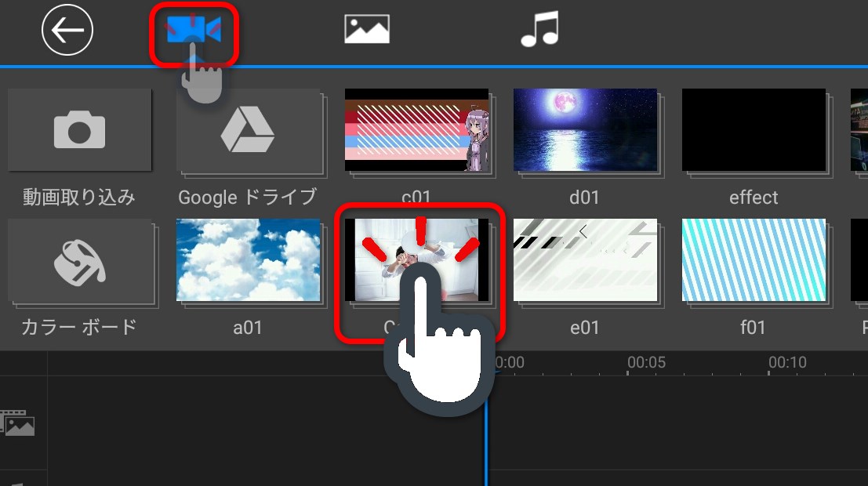Screen dimensions: 868x486
Task: Tap the back arrow button
Action: (67, 31)
